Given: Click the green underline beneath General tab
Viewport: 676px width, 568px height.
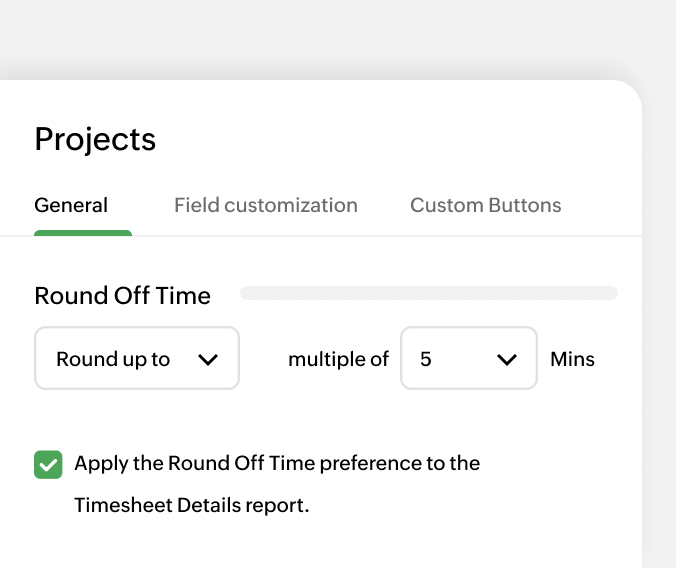Looking at the screenshot, I should coord(83,233).
